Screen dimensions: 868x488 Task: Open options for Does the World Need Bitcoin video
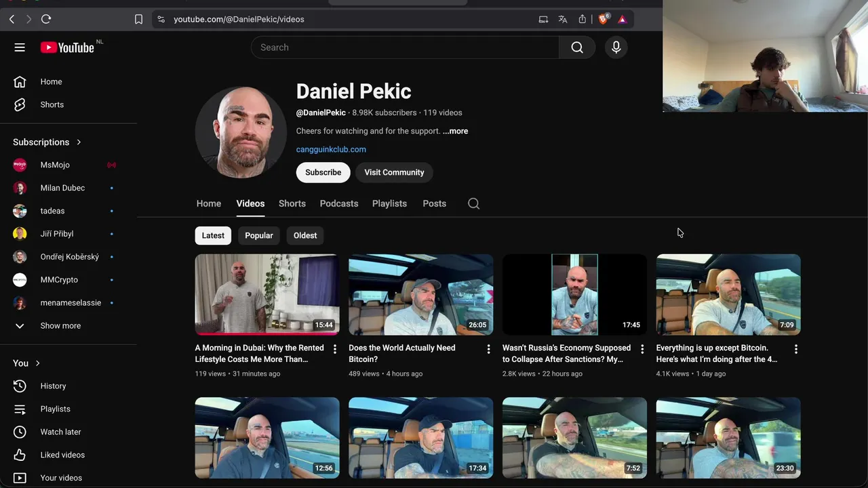(488, 349)
